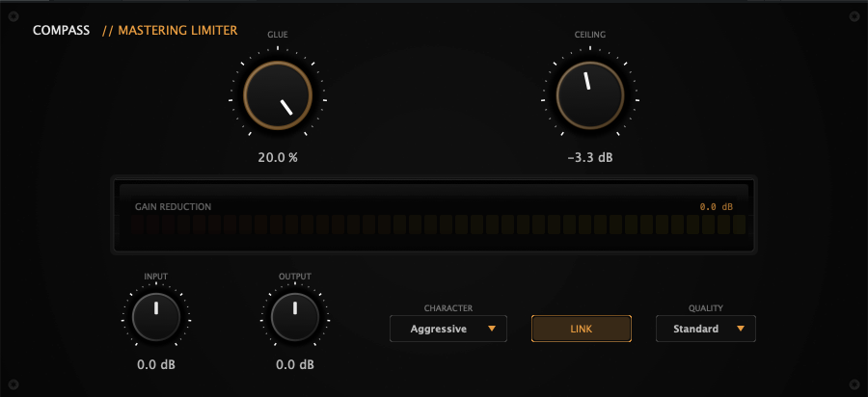Open the Quality dropdown set to Standard
Viewport: 868px width, 397px height.
706,329
